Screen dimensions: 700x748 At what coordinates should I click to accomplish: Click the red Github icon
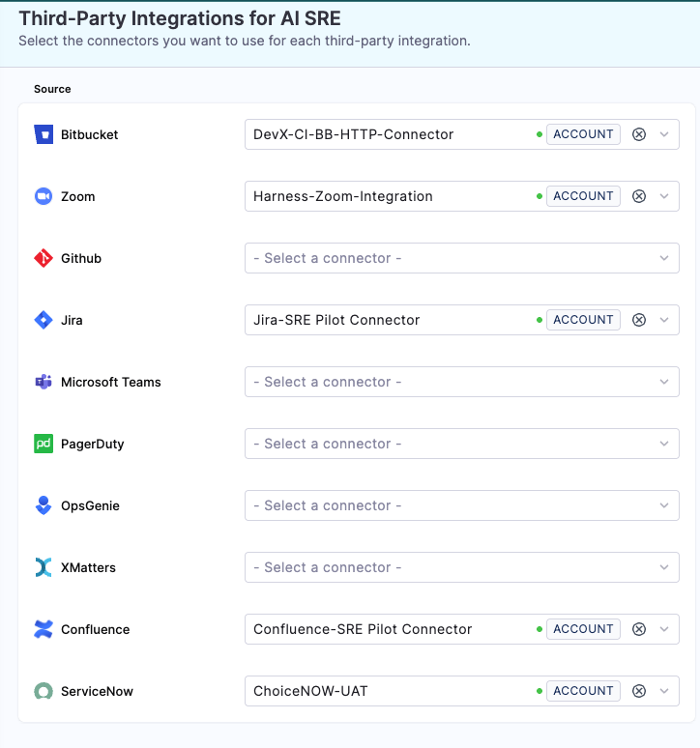pos(44,258)
